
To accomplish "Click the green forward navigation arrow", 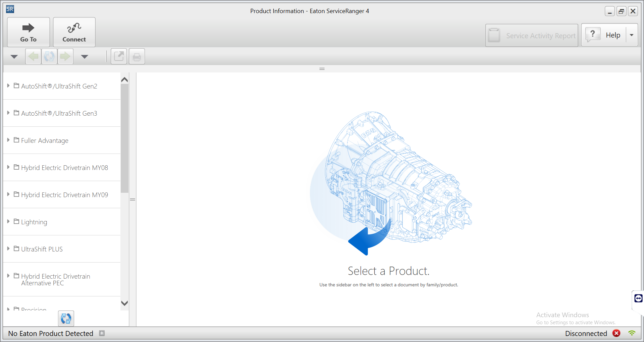I will pyautogui.click(x=65, y=56).
